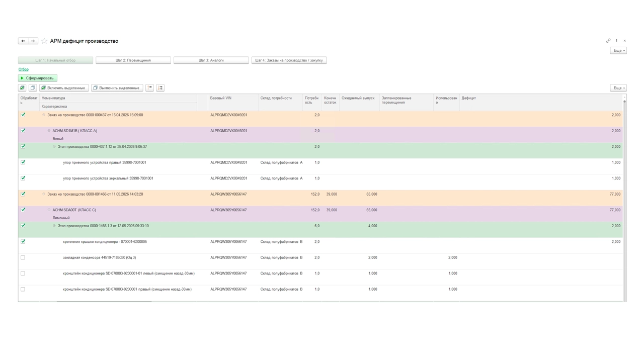Viewport: 644px width, 362px height.
Task: Check the кронштейн кондиционера правый row
Action: coord(23,289)
